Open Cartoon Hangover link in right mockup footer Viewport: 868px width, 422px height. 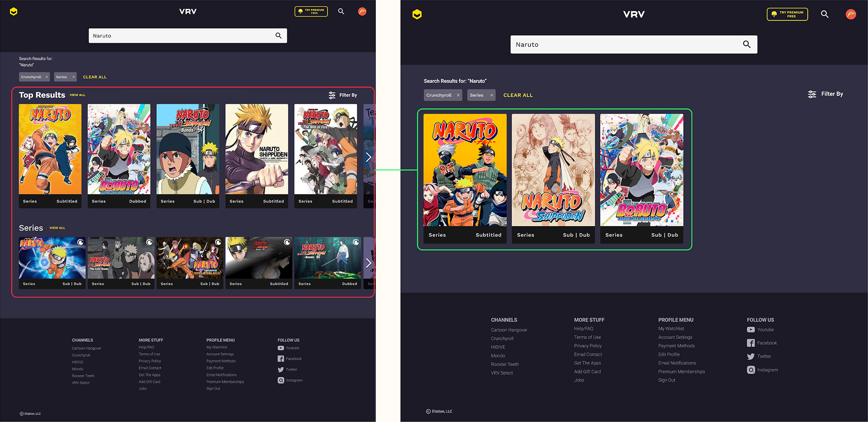509,330
